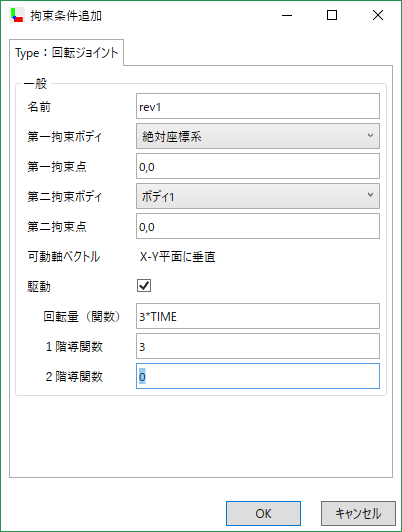Click the 第一拘束点 input field
The width and height of the screenshot is (402, 532).
coord(258,166)
